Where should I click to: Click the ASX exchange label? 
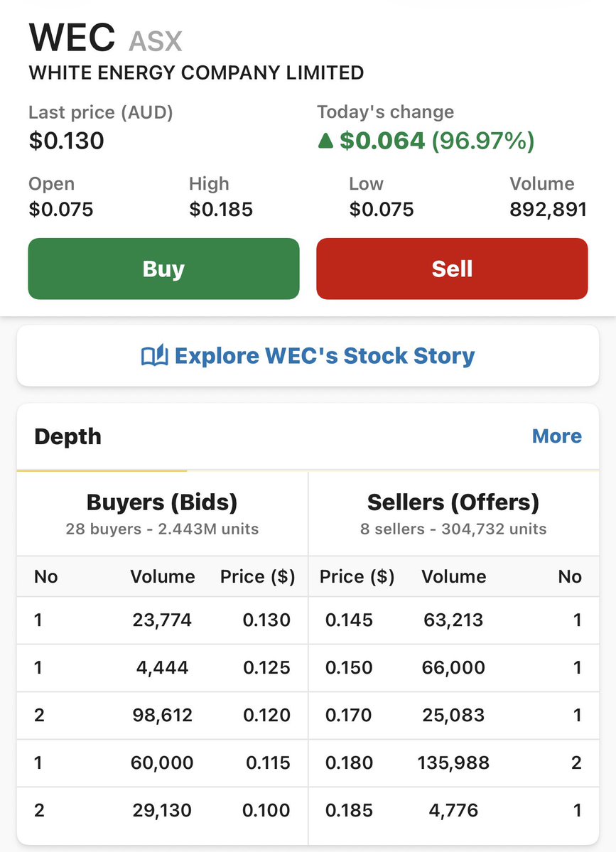[x=156, y=41]
